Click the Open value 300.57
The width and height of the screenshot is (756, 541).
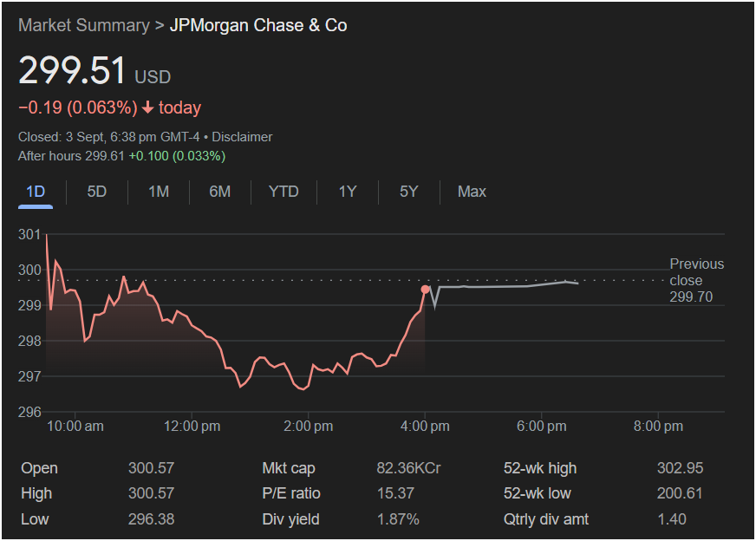(151, 468)
